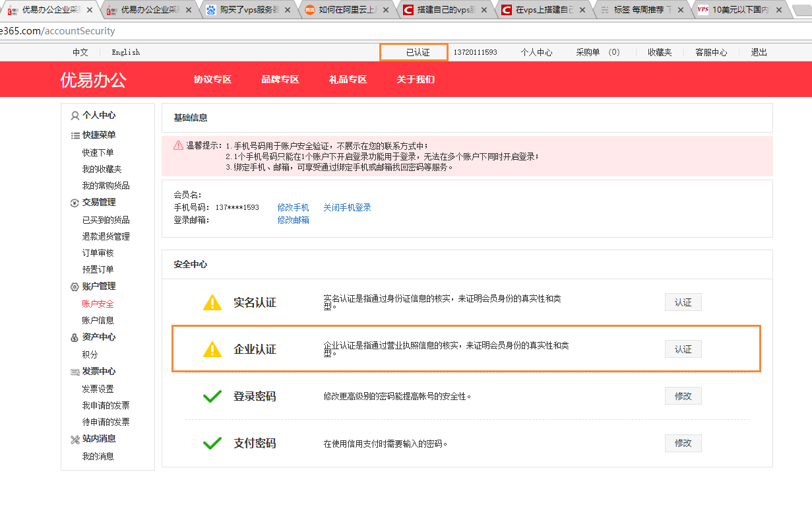Click the 交易管理 section icon
812x507 pixels.
coord(75,203)
